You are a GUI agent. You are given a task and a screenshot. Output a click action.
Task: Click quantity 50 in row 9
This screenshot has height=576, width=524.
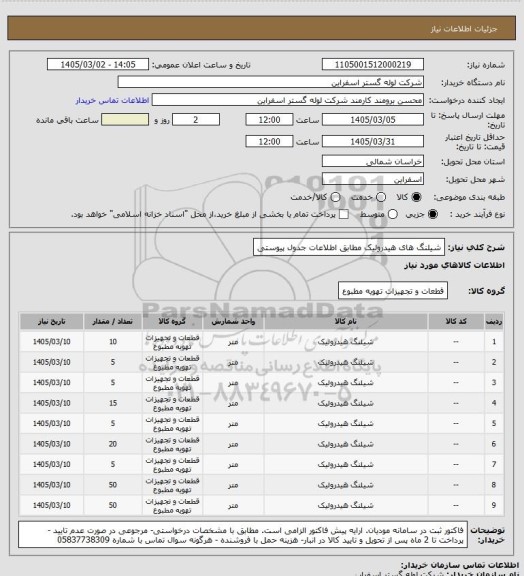tap(113, 505)
